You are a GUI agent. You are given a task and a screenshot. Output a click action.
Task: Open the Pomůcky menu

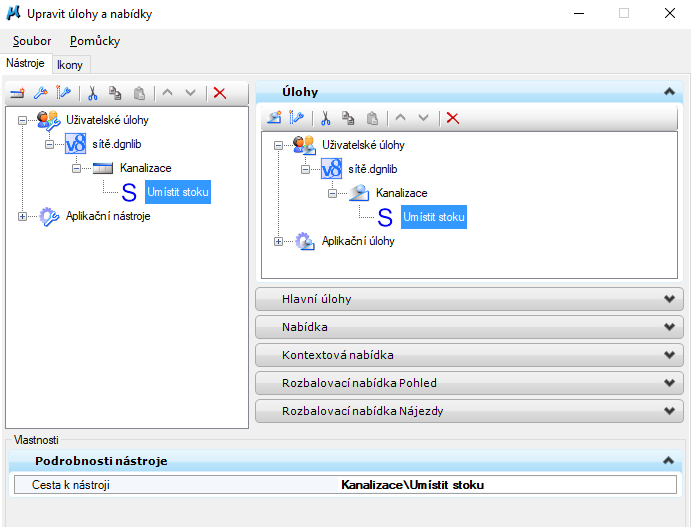(95, 41)
